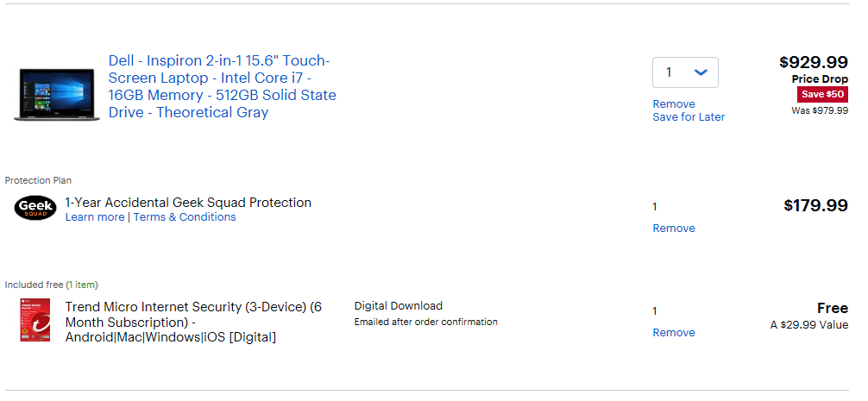868x401 pixels.
Task: Remove the Geek Squad Protection plan
Action: pyautogui.click(x=674, y=228)
